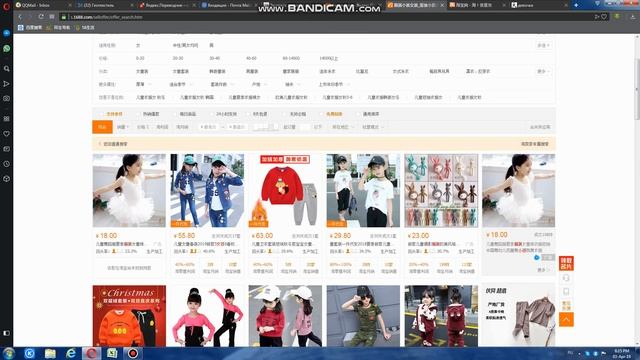The height and width of the screenshot is (360, 640).
Task: Bookmark page with address bar heart icon
Action: point(604,17)
